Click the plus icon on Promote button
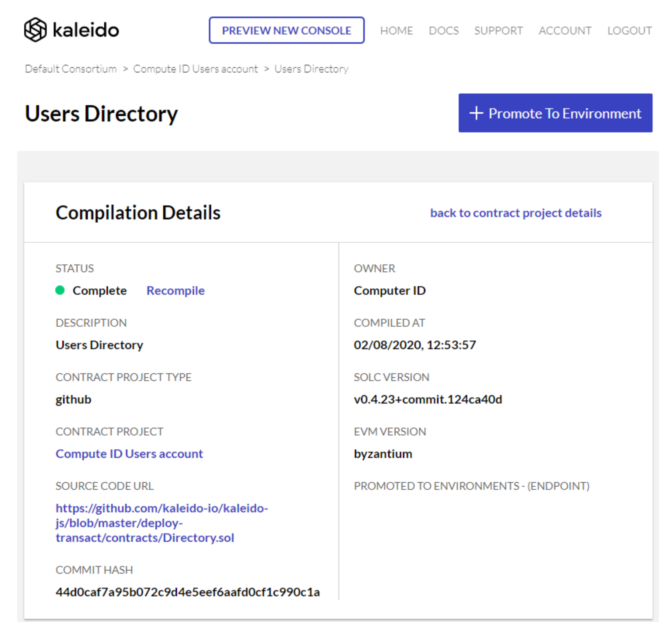Viewport: 672px width, 633px height. pos(476,113)
